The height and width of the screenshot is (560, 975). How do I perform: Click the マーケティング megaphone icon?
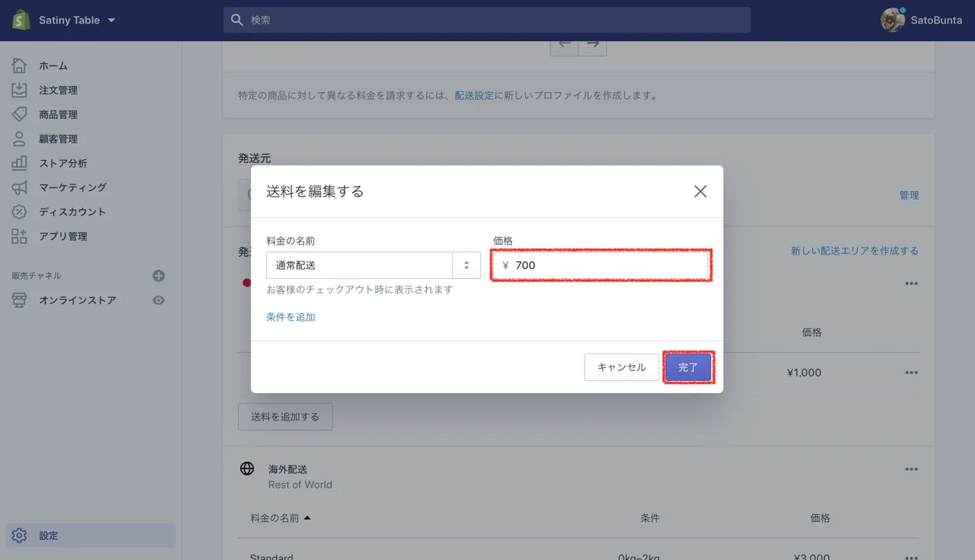point(19,187)
